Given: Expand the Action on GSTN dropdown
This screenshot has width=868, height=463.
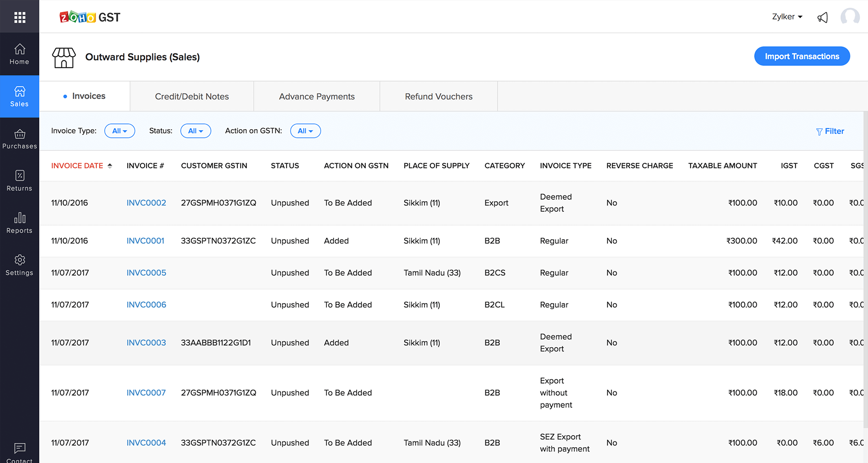Looking at the screenshot, I should click(x=305, y=131).
